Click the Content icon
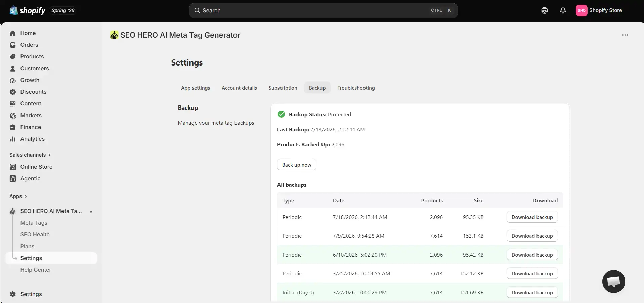644x303 pixels. tap(13, 103)
